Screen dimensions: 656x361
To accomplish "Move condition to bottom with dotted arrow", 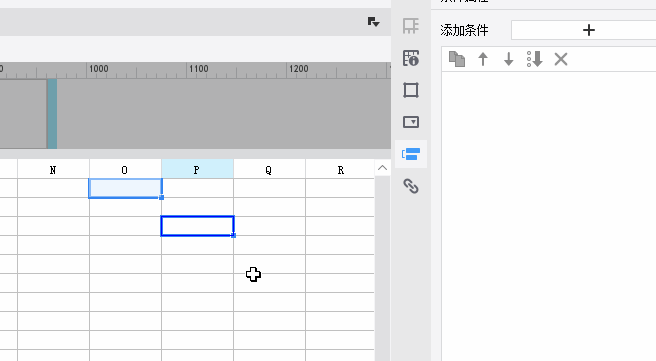I will pyautogui.click(x=535, y=59).
